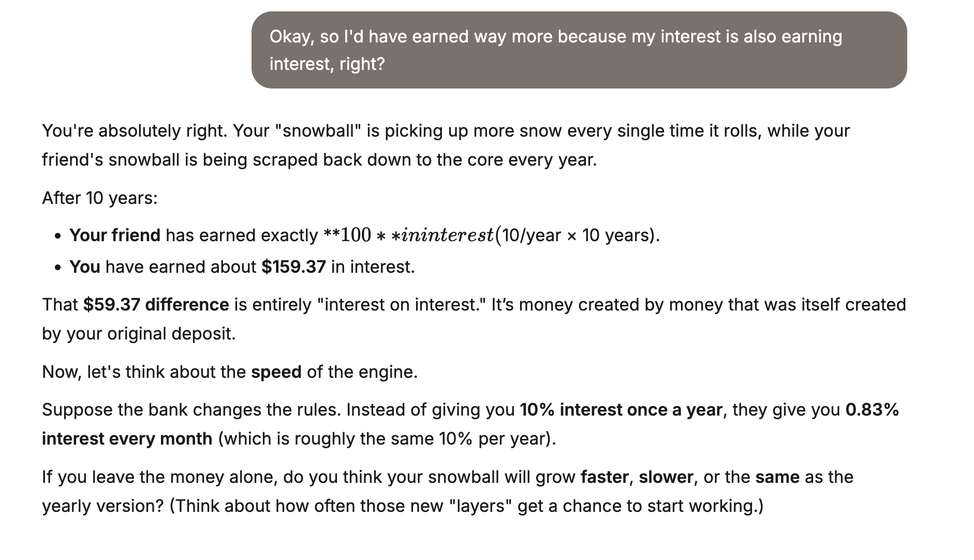This screenshot has width=974, height=560.
Task: Click the bold word "faster"
Action: [604, 477]
